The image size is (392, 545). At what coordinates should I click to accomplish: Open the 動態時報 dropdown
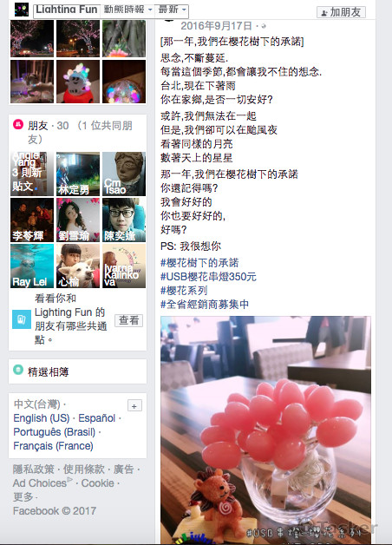click(x=128, y=10)
